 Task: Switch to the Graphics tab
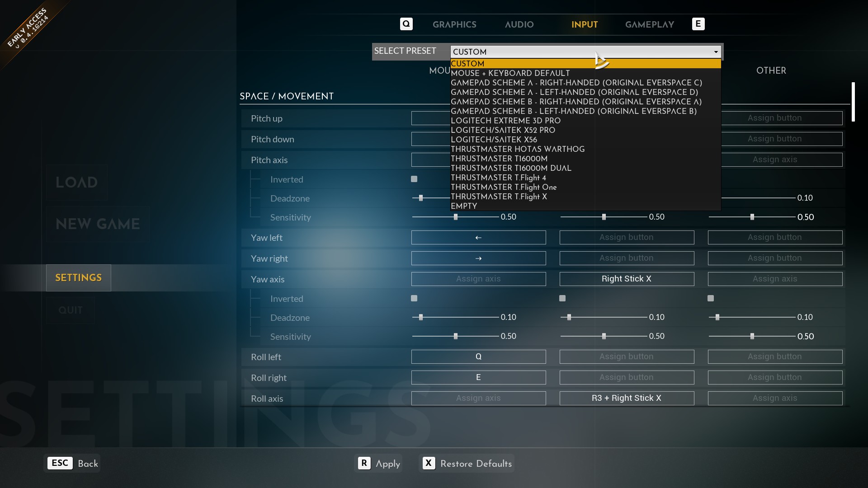point(454,25)
